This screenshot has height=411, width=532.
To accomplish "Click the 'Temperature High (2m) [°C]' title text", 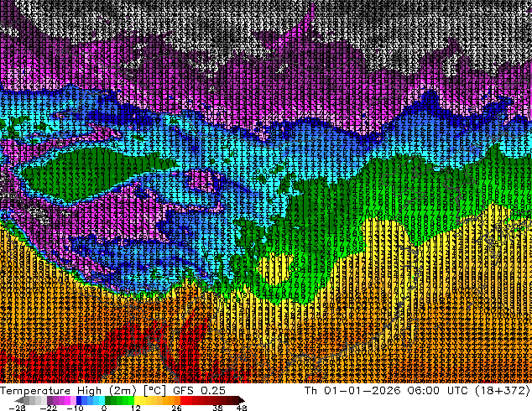I will tap(83, 391).
